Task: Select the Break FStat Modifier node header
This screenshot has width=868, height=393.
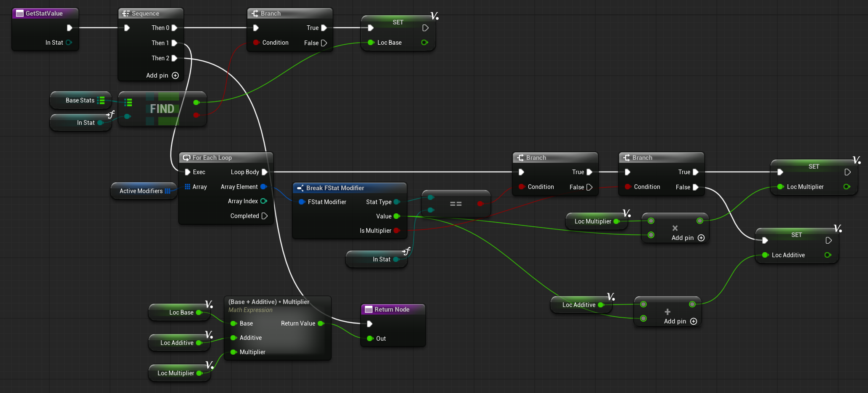Action: (335, 188)
